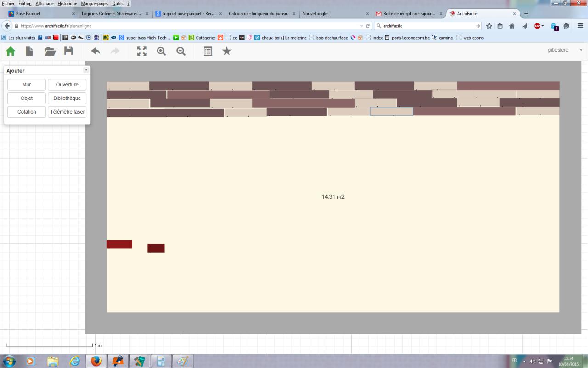Click the search box containing archifacile
Viewport: 588px width, 368px height.
point(428,26)
